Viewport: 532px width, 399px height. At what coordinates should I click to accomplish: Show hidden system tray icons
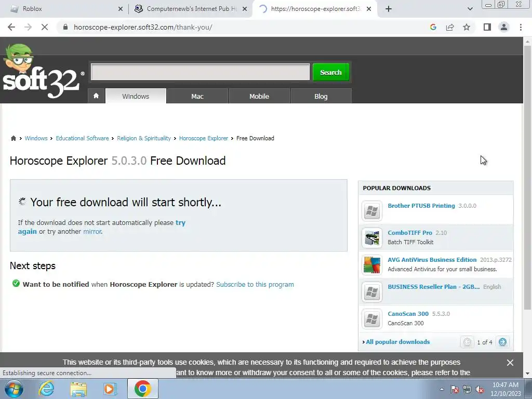tap(442, 389)
